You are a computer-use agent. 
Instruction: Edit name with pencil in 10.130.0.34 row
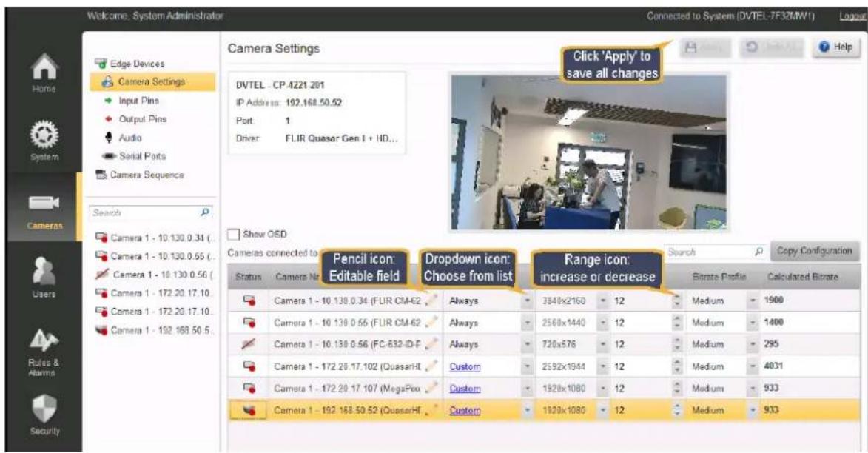pyautogui.click(x=431, y=301)
